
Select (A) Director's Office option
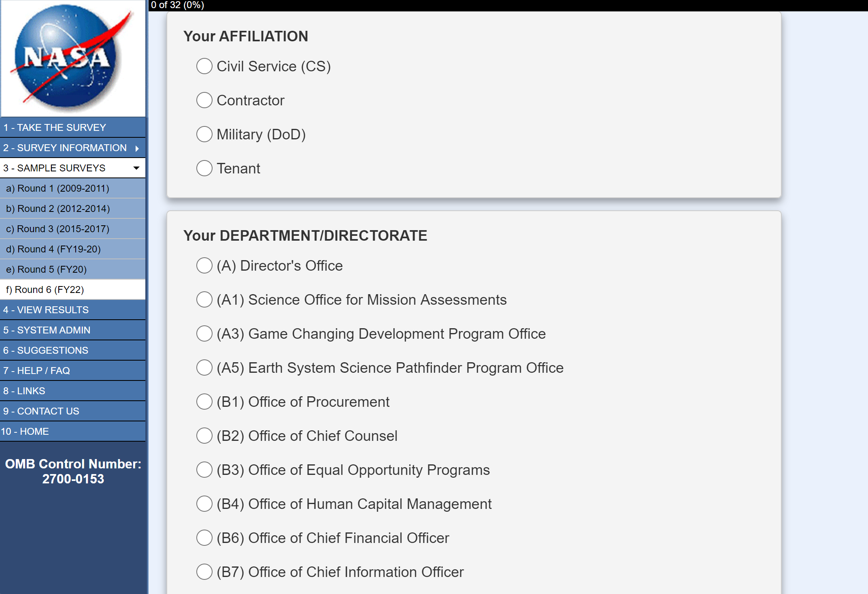[204, 266]
